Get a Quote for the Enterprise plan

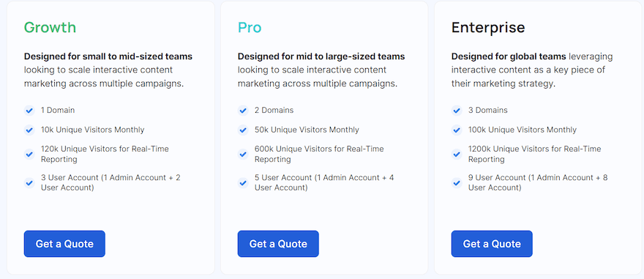coord(492,244)
